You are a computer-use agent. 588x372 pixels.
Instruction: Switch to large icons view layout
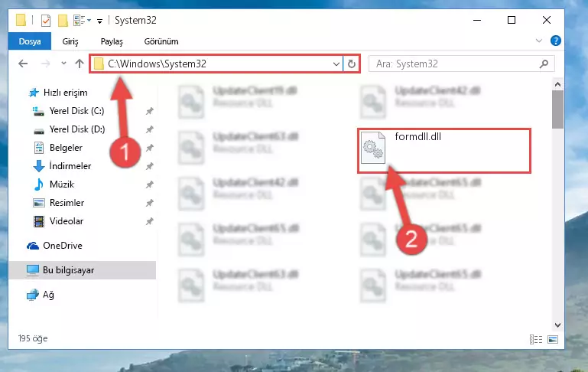coord(553,339)
